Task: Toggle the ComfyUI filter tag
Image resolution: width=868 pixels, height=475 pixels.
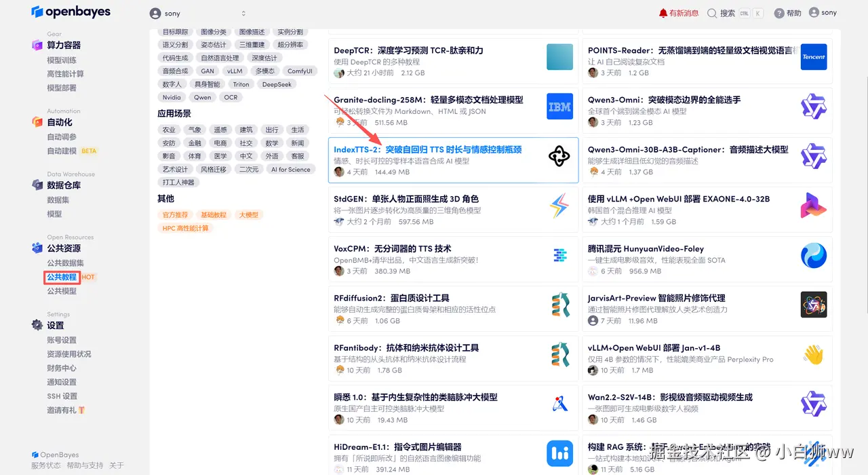Action: (300, 71)
